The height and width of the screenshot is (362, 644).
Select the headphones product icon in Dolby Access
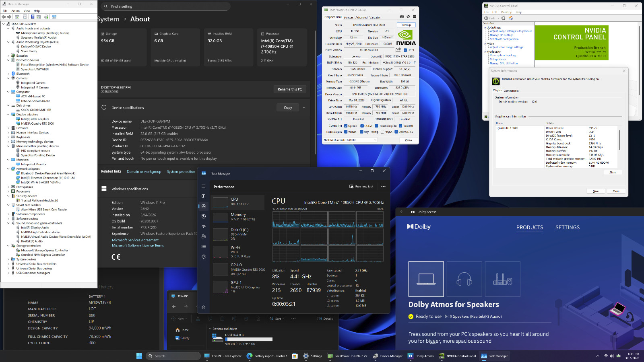tap(464, 279)
